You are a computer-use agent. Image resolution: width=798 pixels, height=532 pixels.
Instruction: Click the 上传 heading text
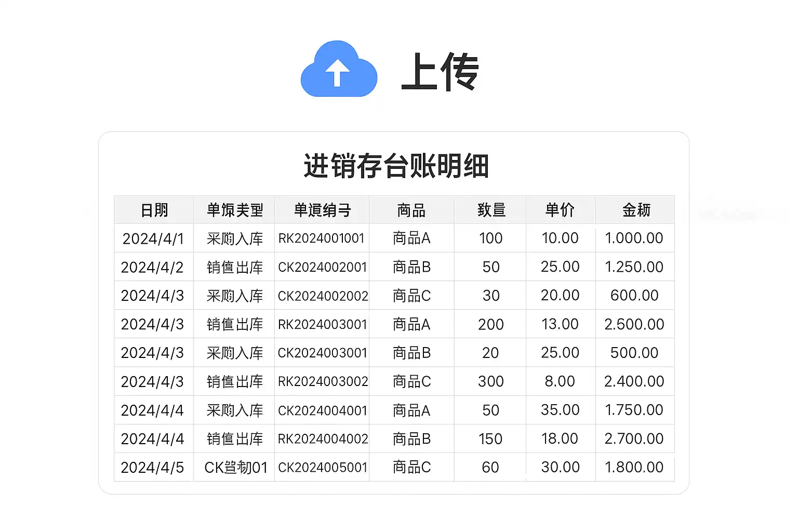pos(440,72)
